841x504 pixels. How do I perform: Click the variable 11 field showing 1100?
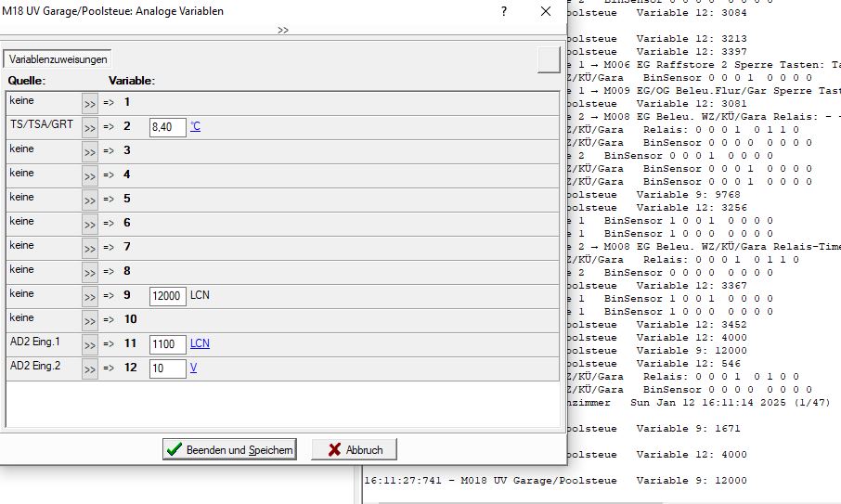(x=167, y=344)
